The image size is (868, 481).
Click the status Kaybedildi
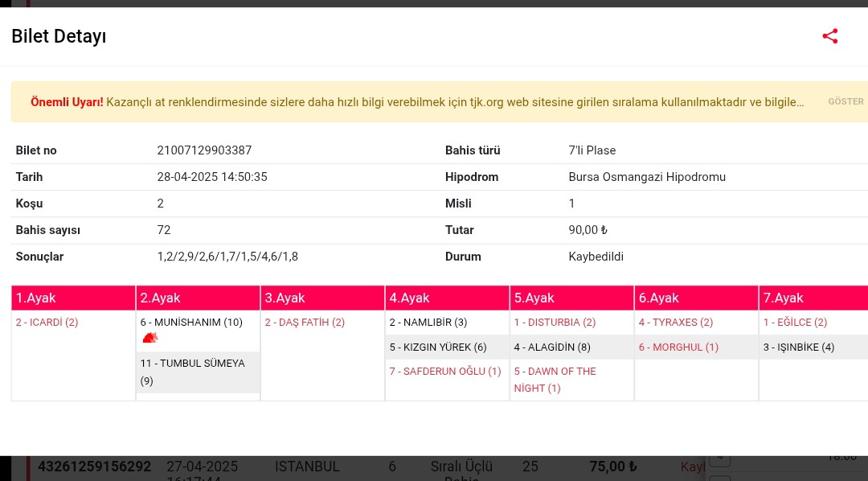[x=596, y=257]
